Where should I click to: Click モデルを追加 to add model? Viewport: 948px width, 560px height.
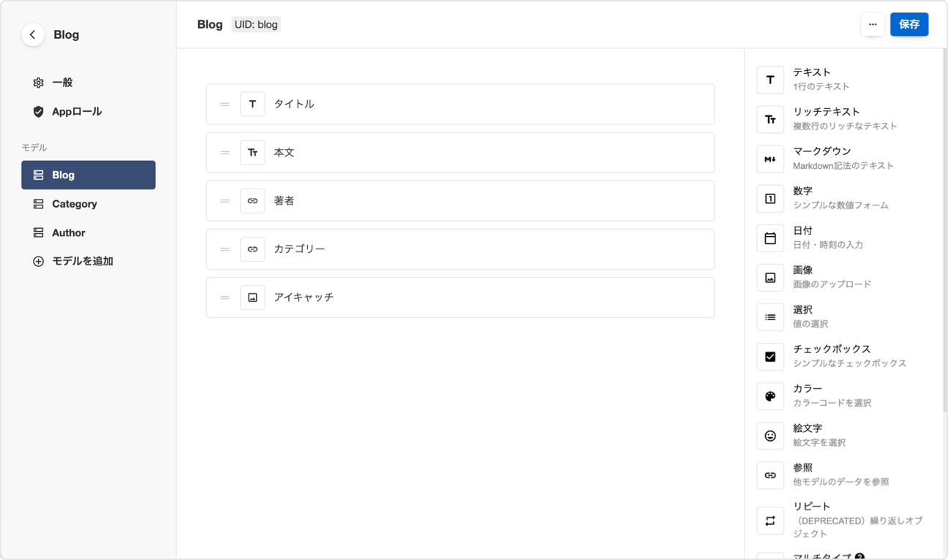[82, 261]
